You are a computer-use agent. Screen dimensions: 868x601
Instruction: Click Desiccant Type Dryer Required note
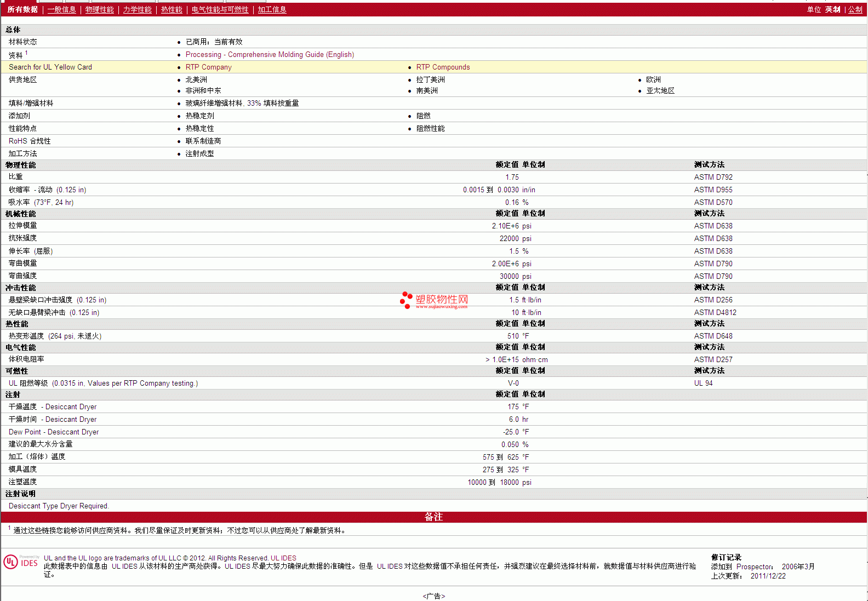[x=59, y=506]
